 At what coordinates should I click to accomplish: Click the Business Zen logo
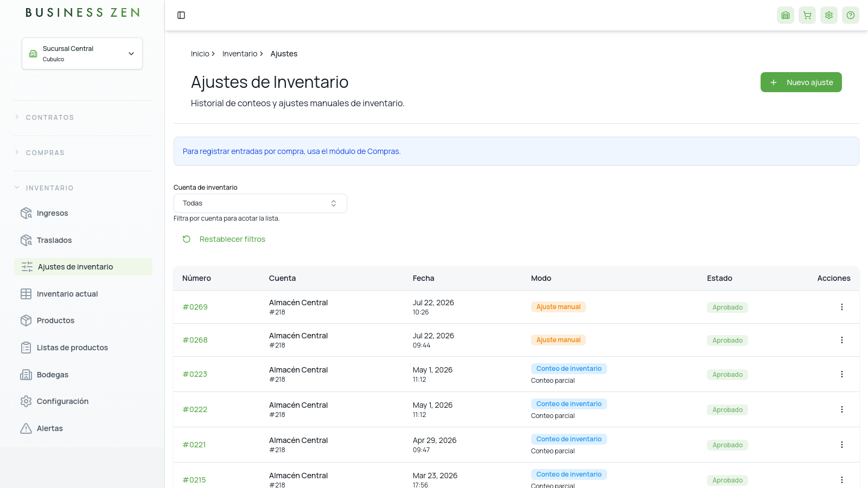tap(82, 12)
